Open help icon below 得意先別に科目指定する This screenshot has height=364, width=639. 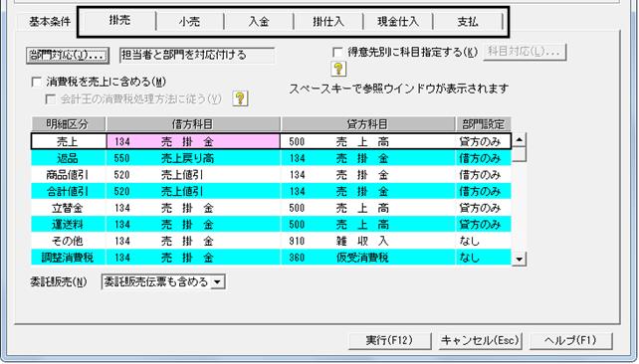click(x=338, y=69)
